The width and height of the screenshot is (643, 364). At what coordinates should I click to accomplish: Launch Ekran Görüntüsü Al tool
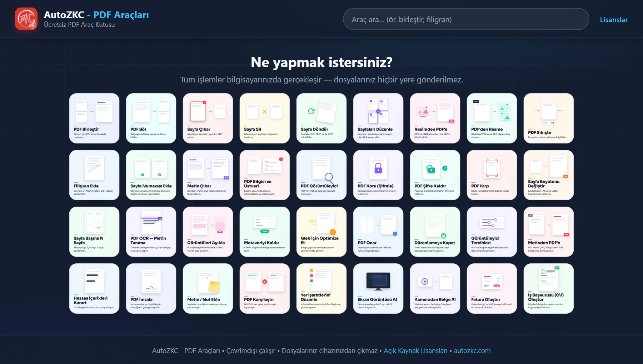(x=378, y=289)
